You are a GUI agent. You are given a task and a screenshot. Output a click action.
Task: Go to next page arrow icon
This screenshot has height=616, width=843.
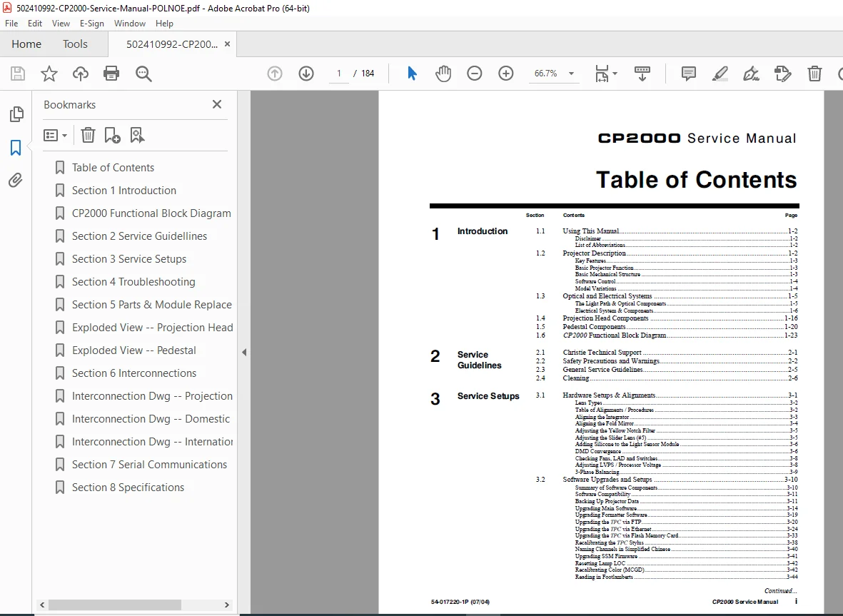coord(306,73)
